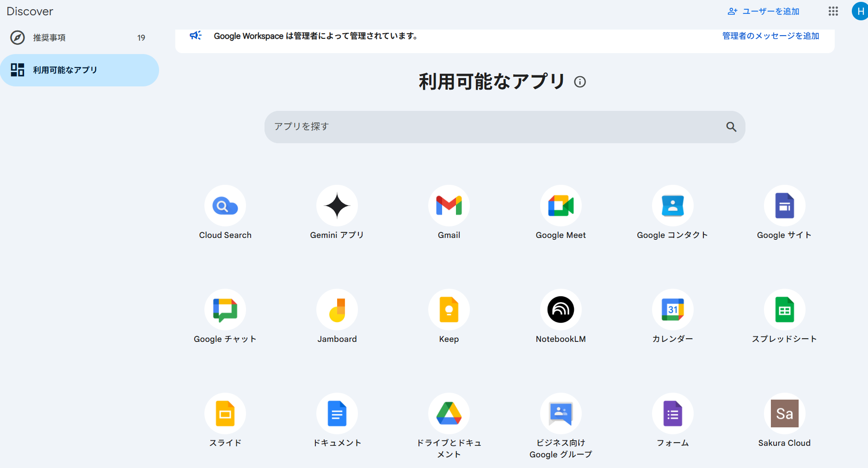This screenshot has width=868, height=468.
Task: Open the Keep app icon
Action: pos(449,310)
